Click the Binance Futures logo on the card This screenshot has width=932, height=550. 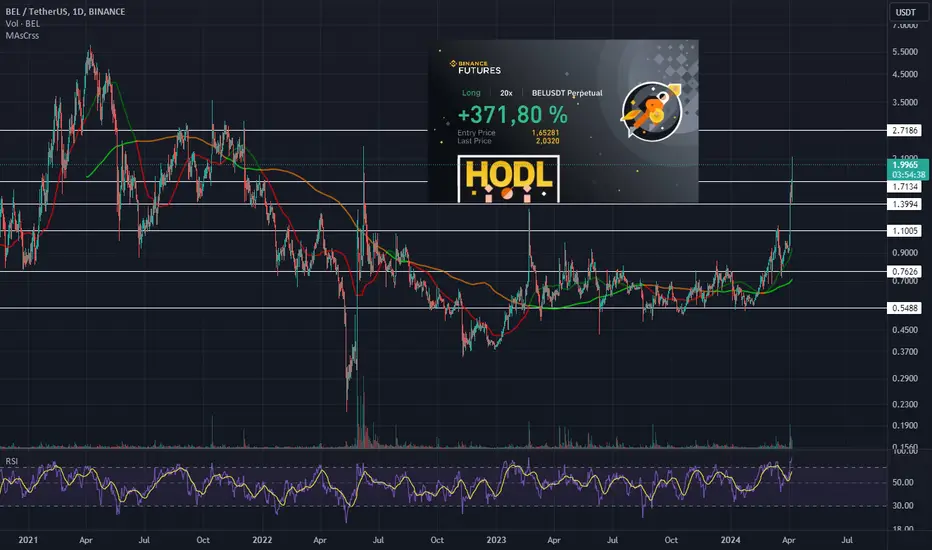pyautogui.click(x=474, y=67)
